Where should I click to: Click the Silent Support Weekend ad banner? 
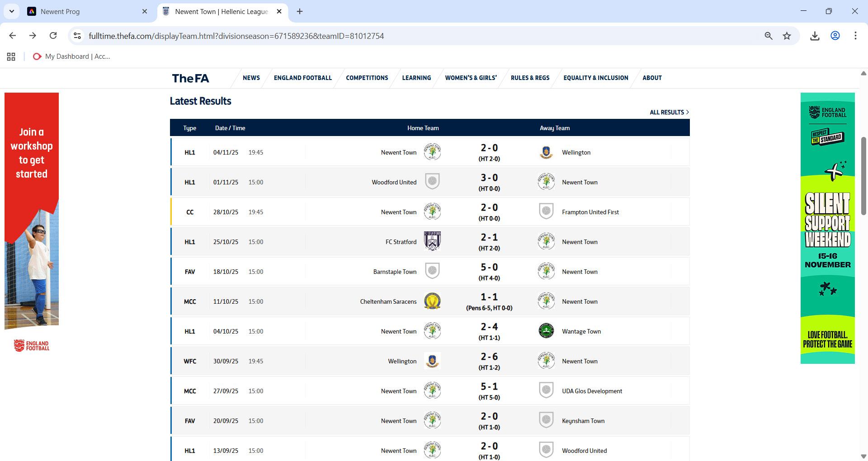(x=827, y=228)
